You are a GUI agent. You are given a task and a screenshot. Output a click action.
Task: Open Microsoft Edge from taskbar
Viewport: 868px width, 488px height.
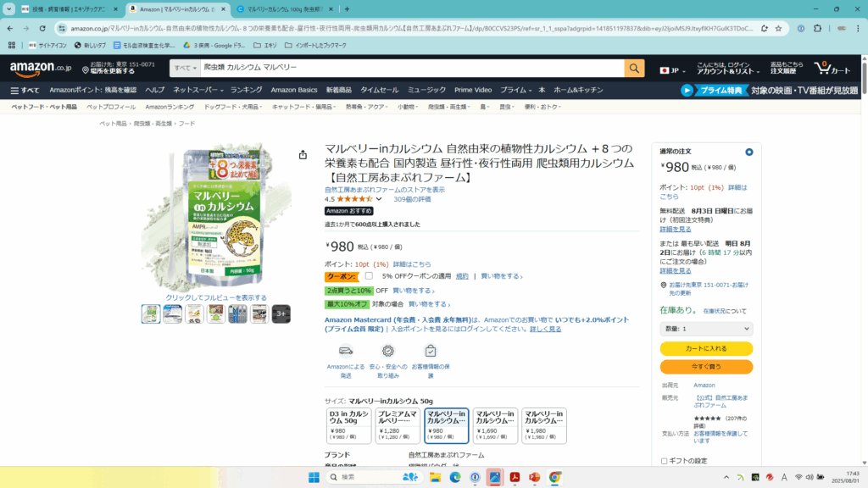tap(455, 478)
